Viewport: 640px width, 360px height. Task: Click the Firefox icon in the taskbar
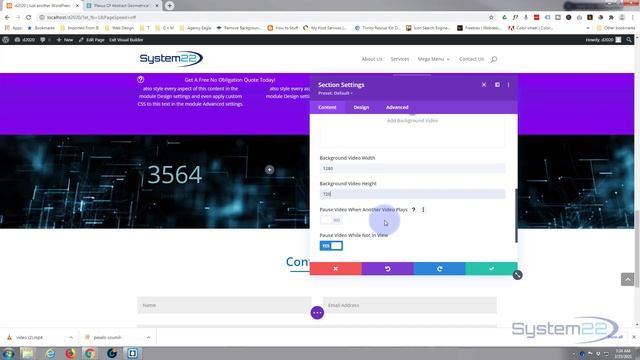click(x=71, y=353)
